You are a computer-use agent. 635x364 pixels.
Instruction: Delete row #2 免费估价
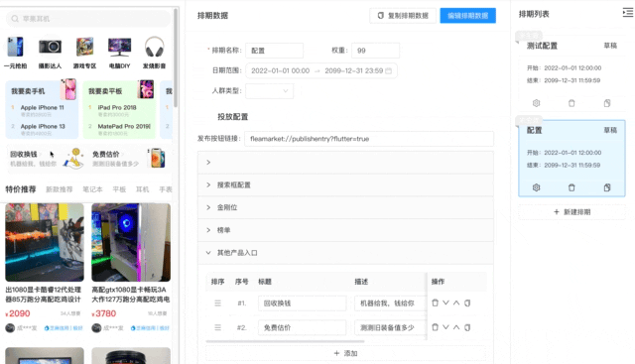[435, 327]
